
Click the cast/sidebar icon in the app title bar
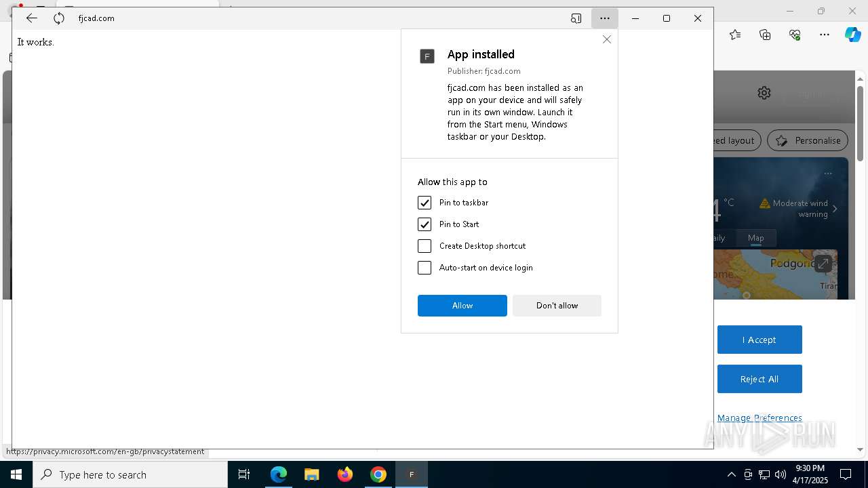click(576, 18)
